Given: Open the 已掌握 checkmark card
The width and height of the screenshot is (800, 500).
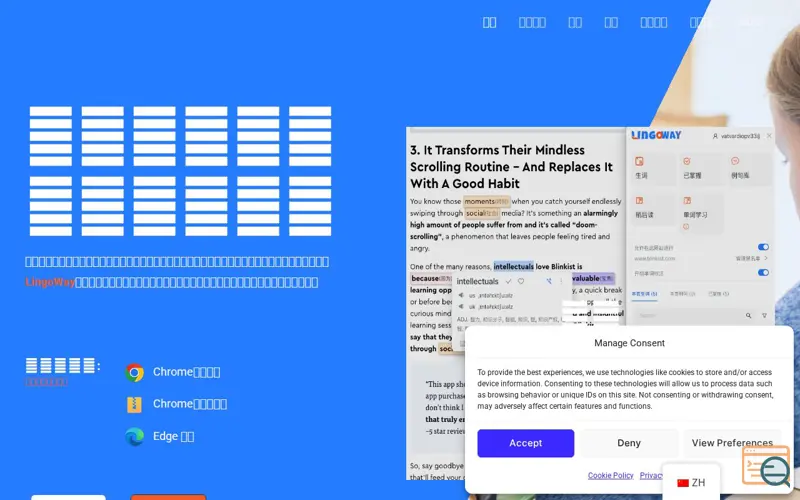Looking at the screenshot, I should 702,168.
